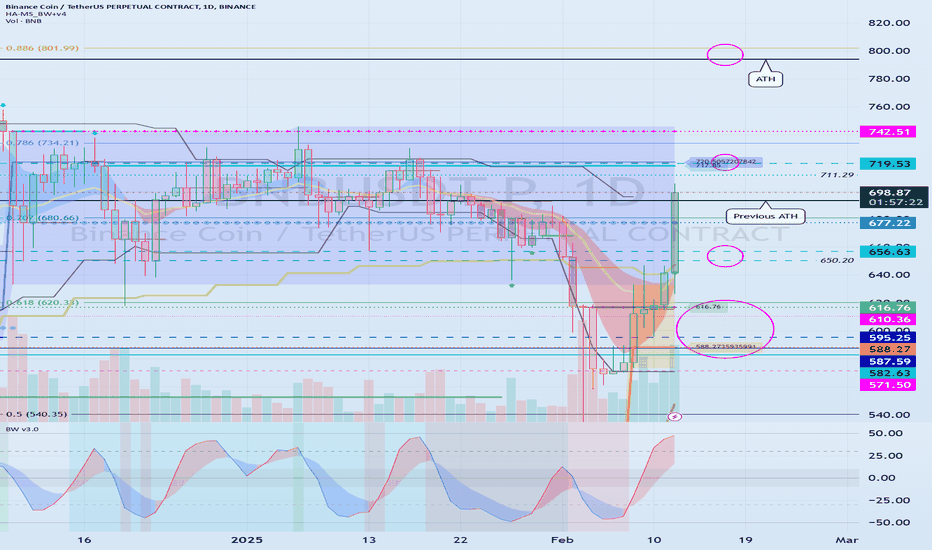The image size is (932, 550).
Task: Click the HA-MS_BW+v4 indicator label
Action: [x=36, y=14]
